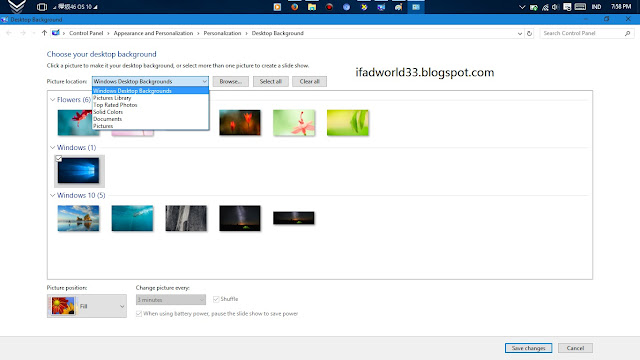
Task: Select Pictures option in dropdown list
Action: 150,126
